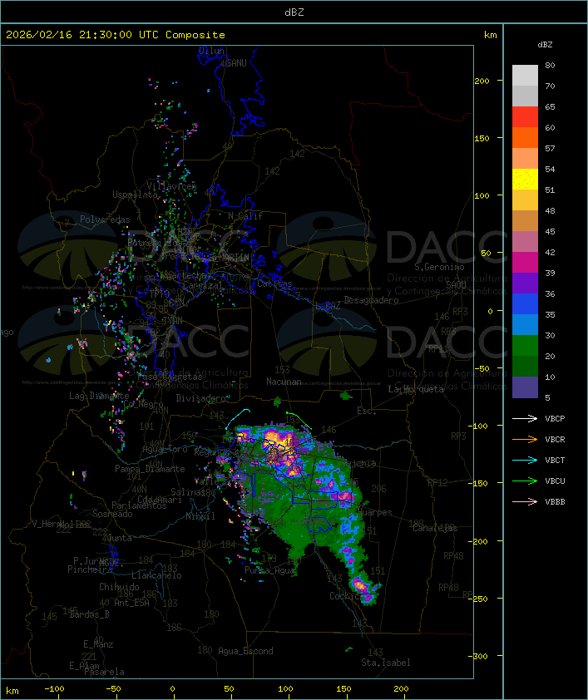Viewport: 588px width, 700px height.
Task: Click the pink VBBB arrow icon
Action: (x=525, y=501)
